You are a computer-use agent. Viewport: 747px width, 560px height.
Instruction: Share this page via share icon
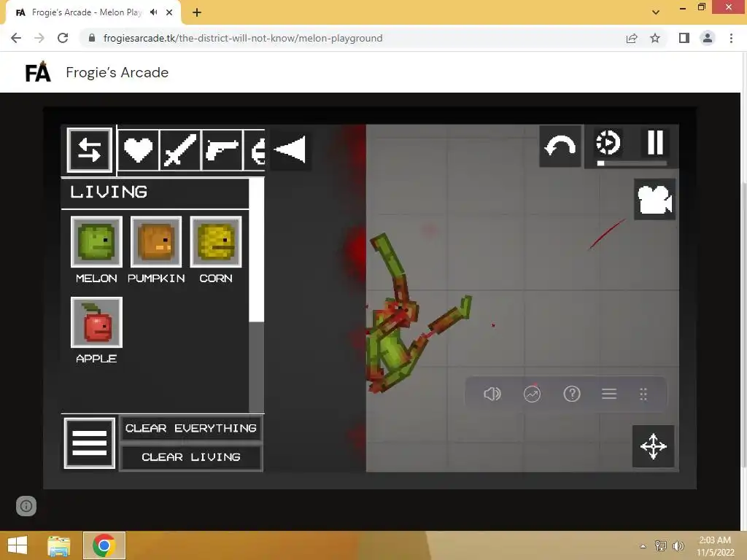click(632, 38)
